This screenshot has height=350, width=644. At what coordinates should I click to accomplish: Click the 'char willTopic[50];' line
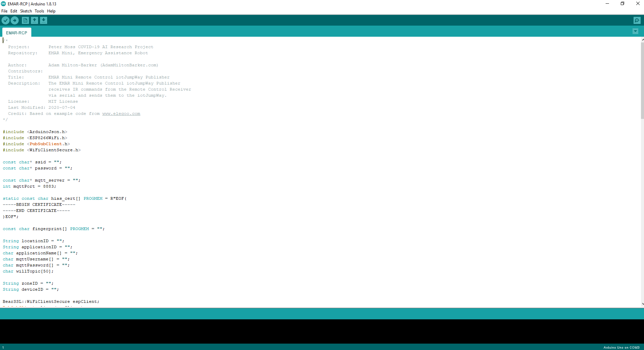click(28, 272)
